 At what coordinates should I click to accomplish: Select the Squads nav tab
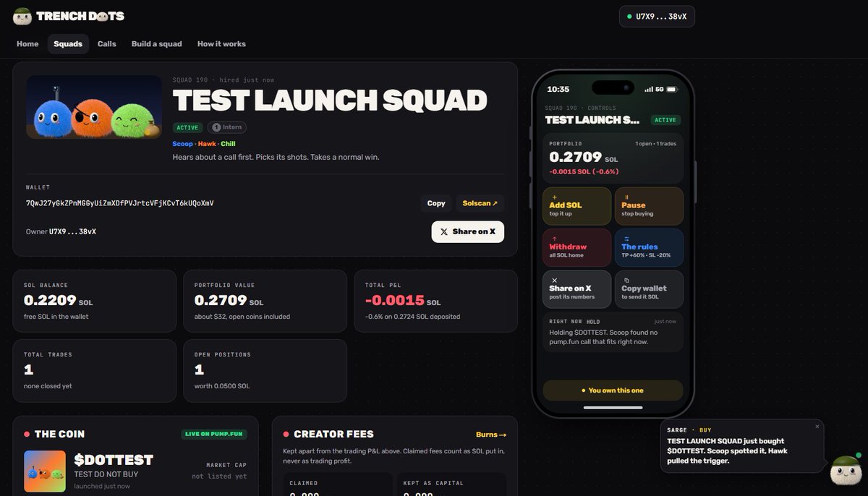click(68, 44)
